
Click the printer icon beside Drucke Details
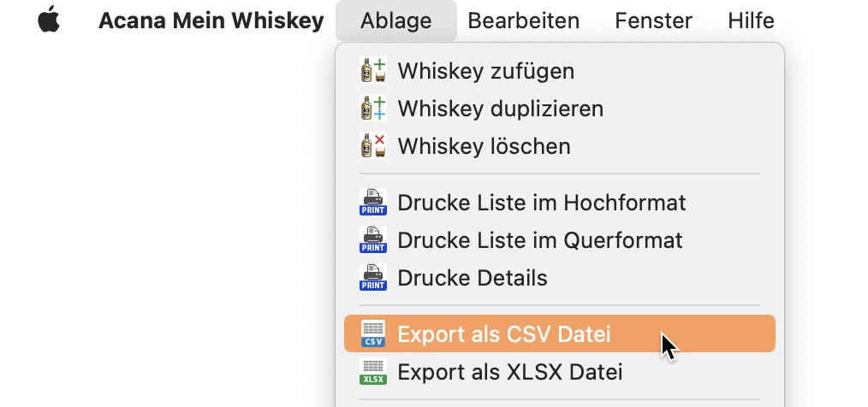click(372, 278)
